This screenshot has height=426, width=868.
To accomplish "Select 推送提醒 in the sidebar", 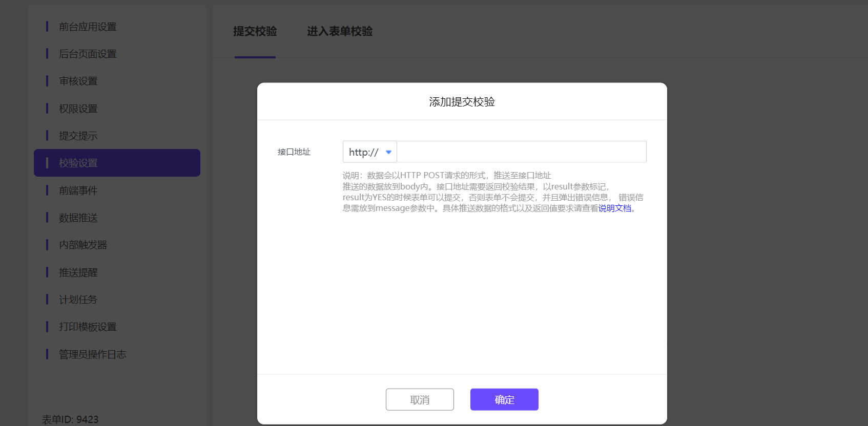I will (78, 272).
